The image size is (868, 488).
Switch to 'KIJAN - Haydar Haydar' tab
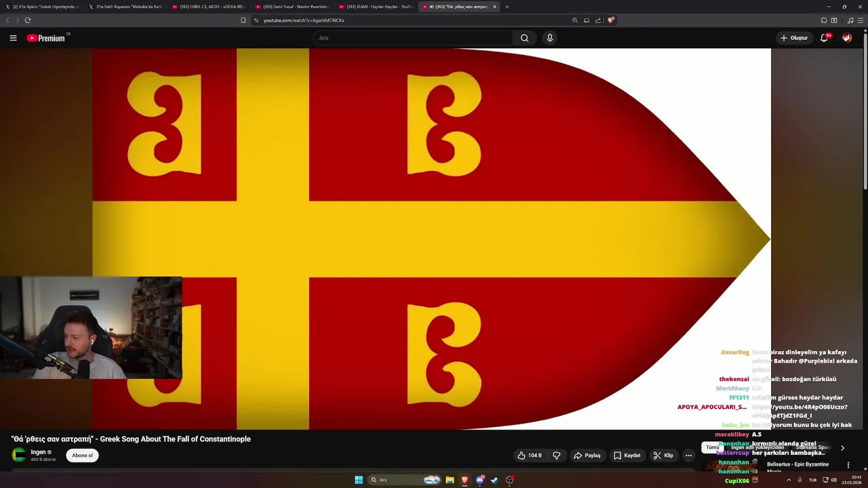click(x=376, y=7)
